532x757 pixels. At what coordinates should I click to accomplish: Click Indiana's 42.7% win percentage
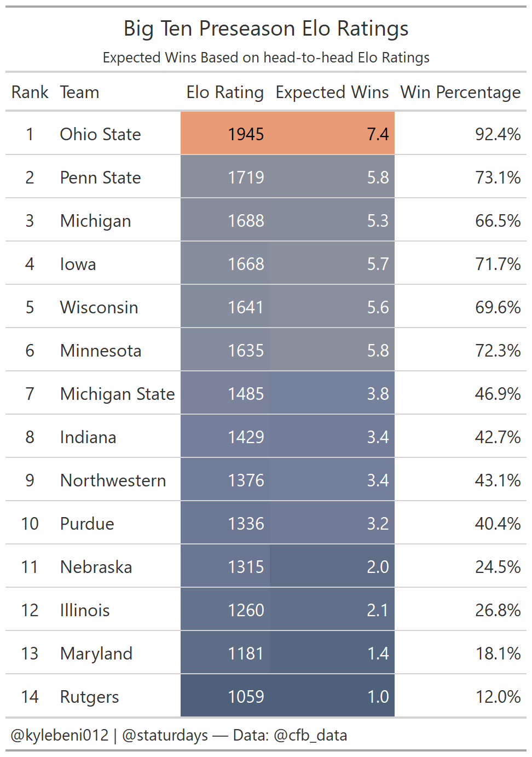click(498, 437)
